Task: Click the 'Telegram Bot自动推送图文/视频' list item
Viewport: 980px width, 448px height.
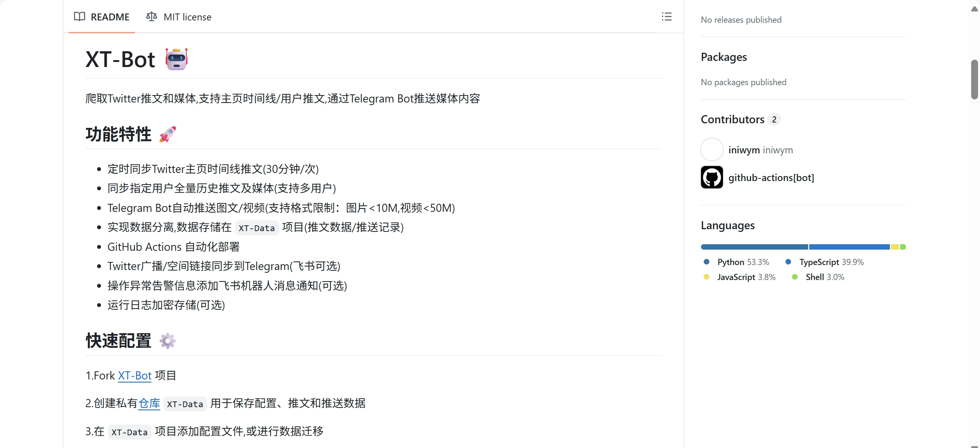Action: point(281,208)
